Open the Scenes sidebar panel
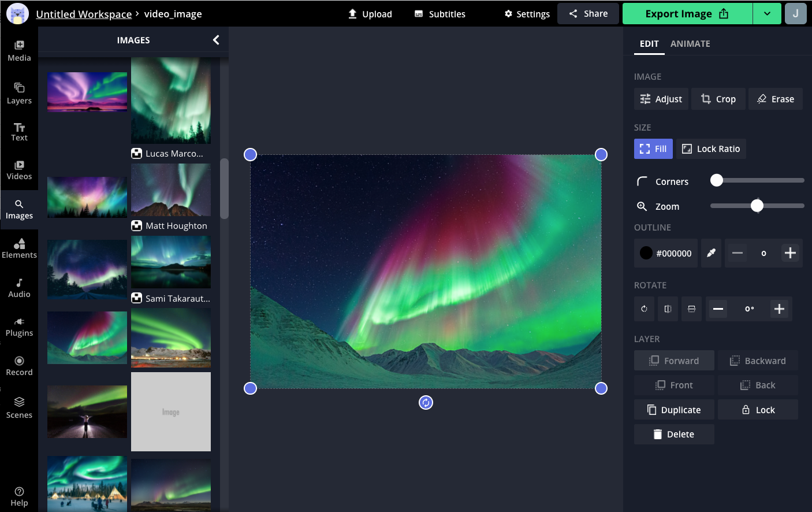 pyautogui.click(x=19, y=408)
